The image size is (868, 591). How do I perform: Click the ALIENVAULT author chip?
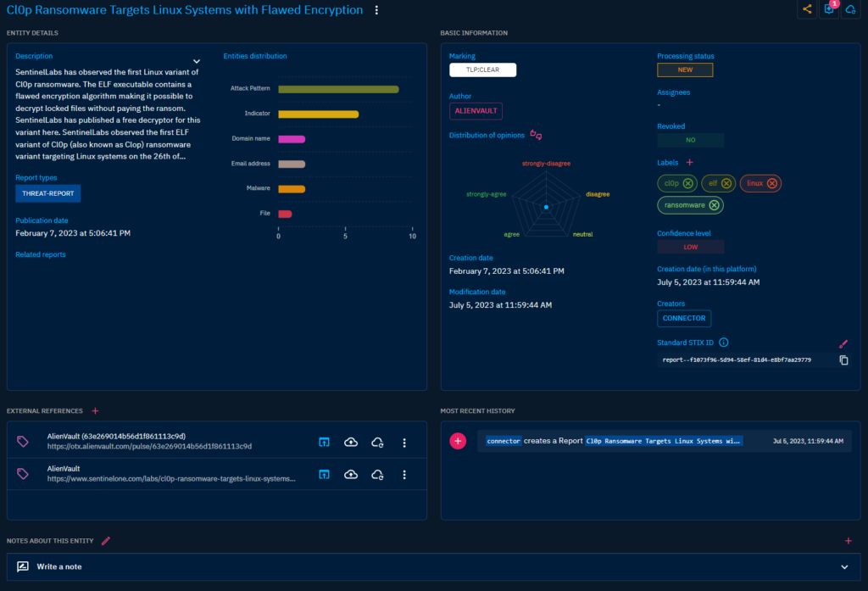point(476,111)
